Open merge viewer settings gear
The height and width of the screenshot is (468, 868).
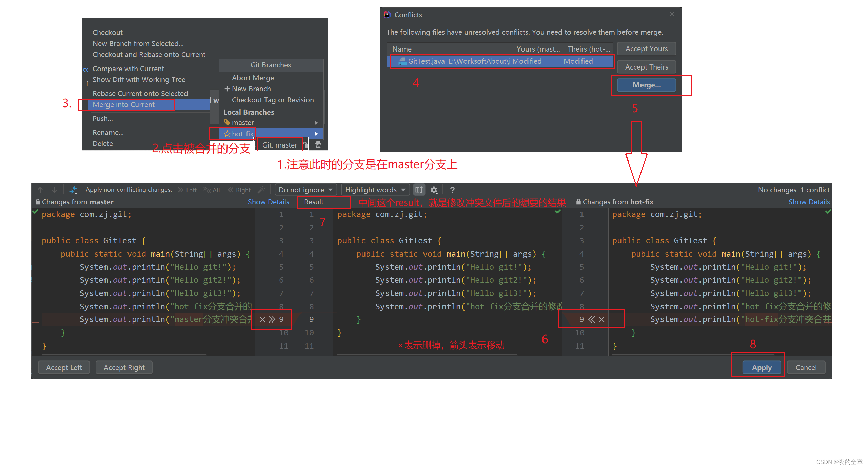point(434,190)
